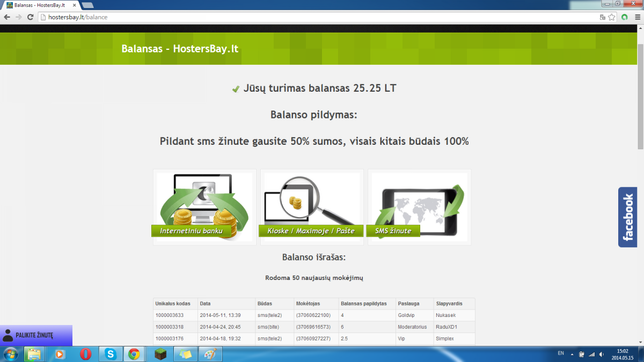Open the media player taskbar icon
Viewport: 644px width, 362px height.
click(x=59, y=354)
